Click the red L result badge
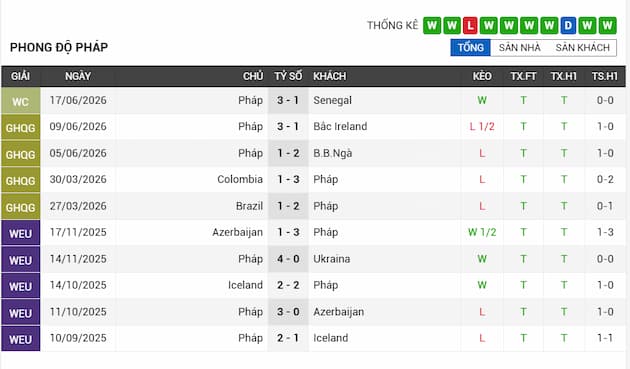Screen dimensions: 630x369 tap(470, 26)
